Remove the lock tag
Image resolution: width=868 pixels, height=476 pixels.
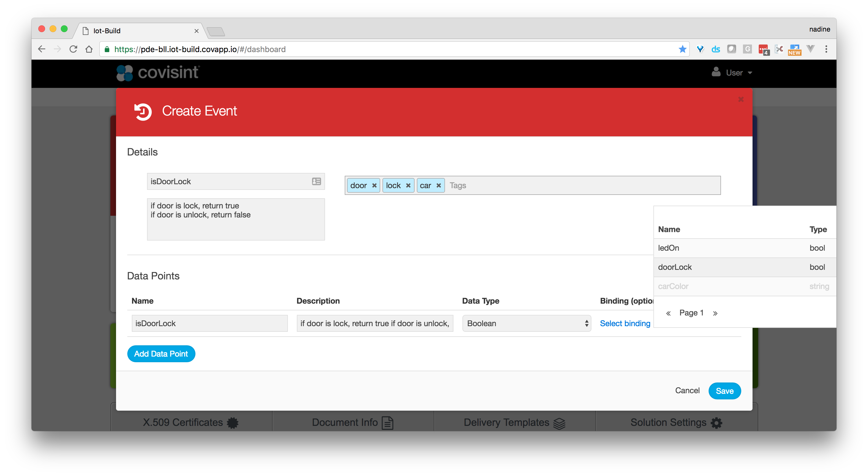click(x=408, y=186)
